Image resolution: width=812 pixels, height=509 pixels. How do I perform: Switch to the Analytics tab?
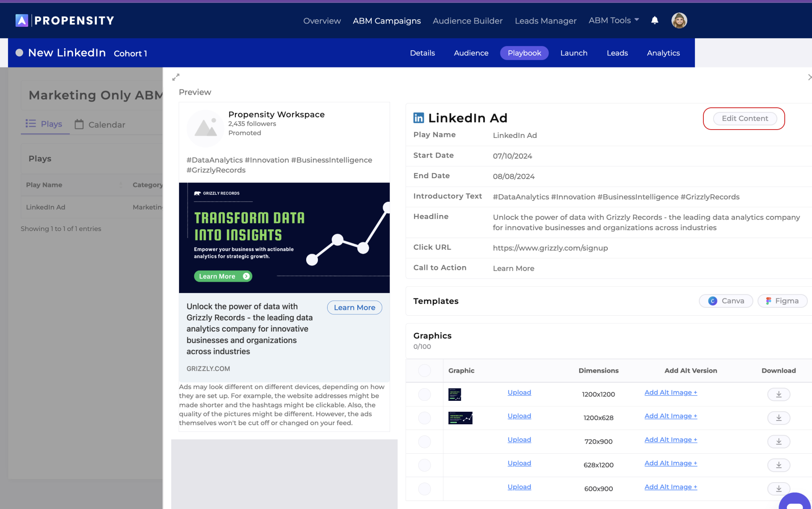click(x=663, y=53)
